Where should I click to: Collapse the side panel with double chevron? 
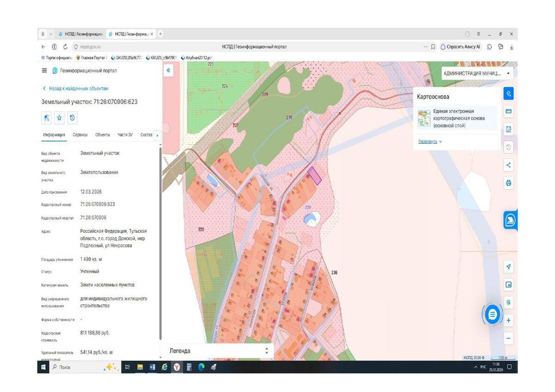coord(168,71)
